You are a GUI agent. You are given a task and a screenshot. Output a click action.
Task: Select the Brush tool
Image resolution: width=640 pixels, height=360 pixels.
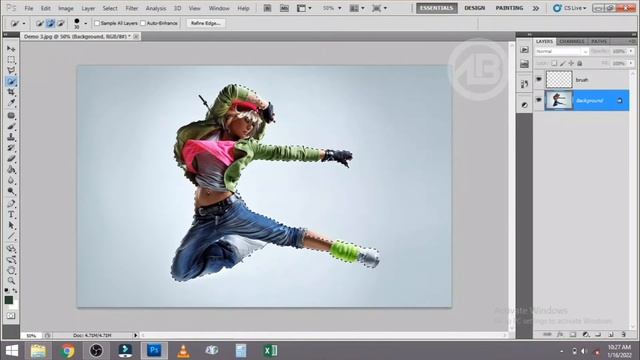coord(11,127)
